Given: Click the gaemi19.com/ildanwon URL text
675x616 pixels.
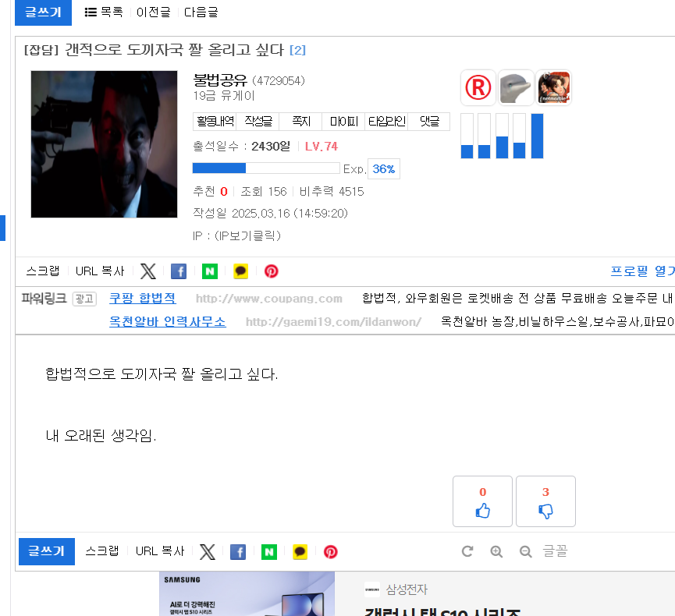Looking at the screenshot, I should (333, 322).
